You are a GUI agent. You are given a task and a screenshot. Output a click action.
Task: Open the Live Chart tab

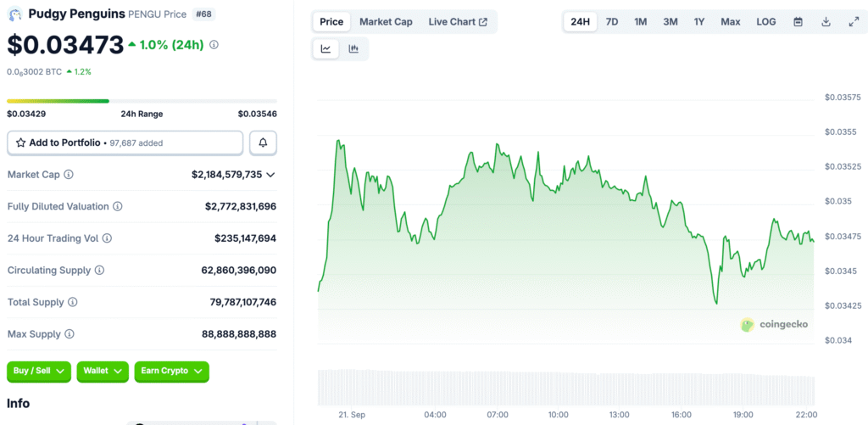pyautogui.click(x=458, y=22)
